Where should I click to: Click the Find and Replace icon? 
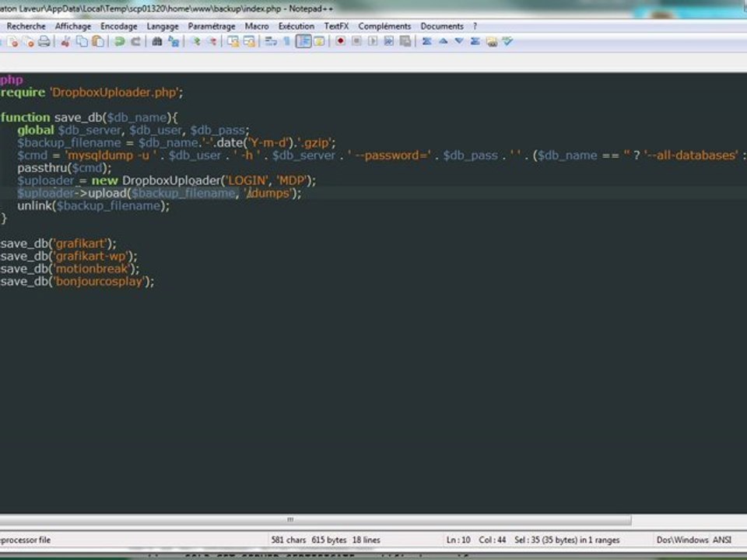pyautogui.click(x=174, y=42)
